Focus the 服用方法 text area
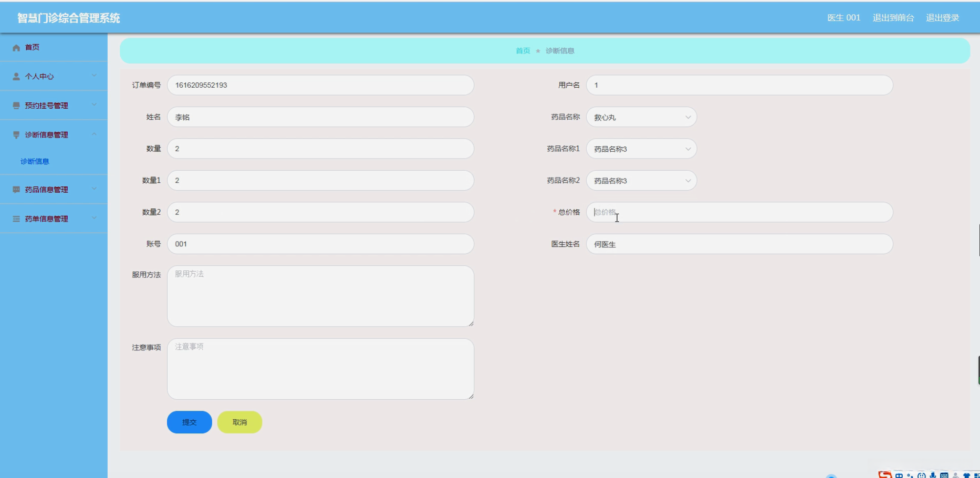 click(320, 296)
